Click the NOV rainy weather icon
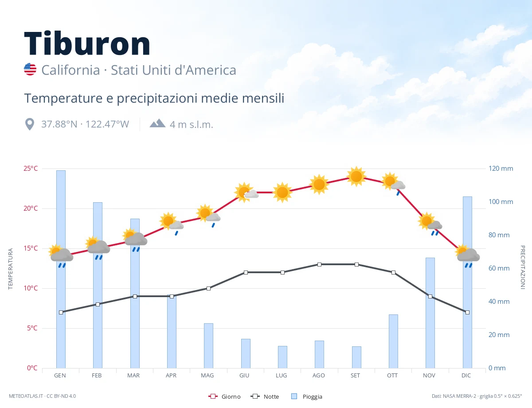This screenshot has width=532, height=408. (430, 224)
